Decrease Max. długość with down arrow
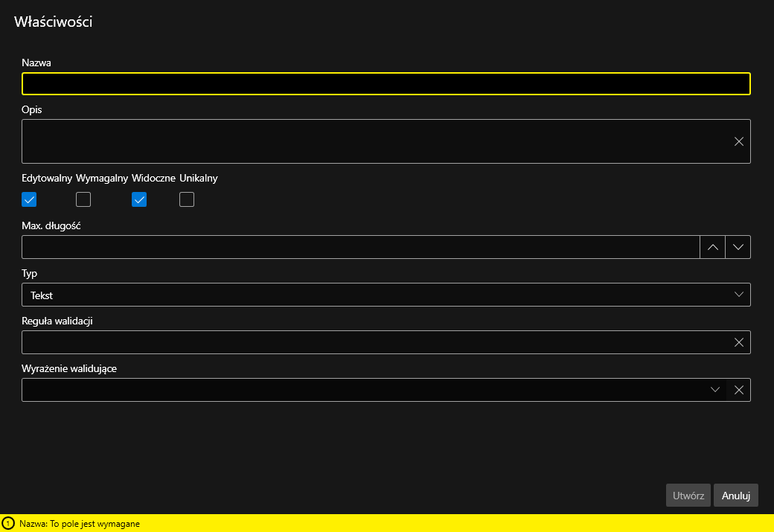 click(738, 247)
